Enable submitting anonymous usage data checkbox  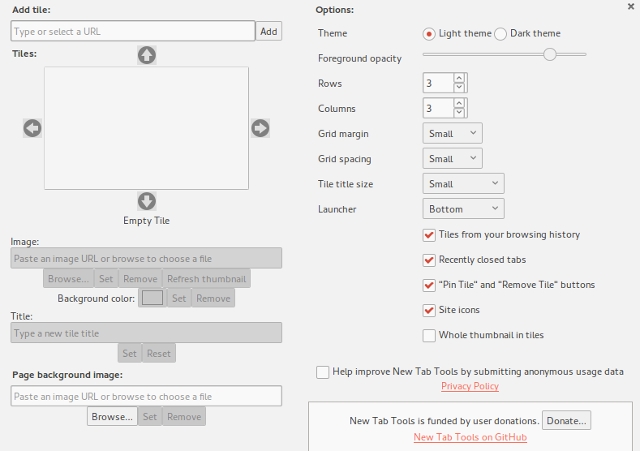(322, 372)
